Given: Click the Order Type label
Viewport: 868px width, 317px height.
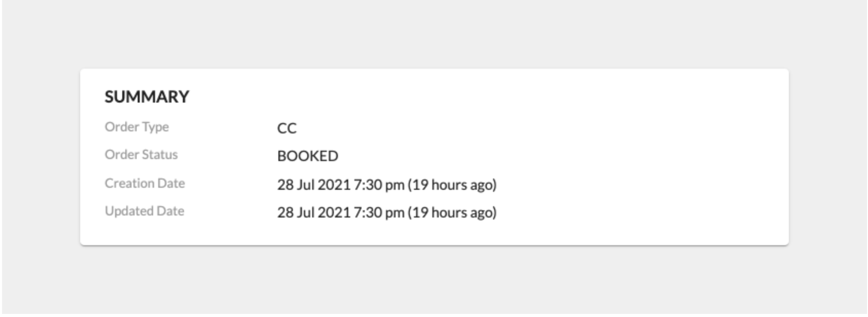Looking at the screenshot, I should (137, 127).
